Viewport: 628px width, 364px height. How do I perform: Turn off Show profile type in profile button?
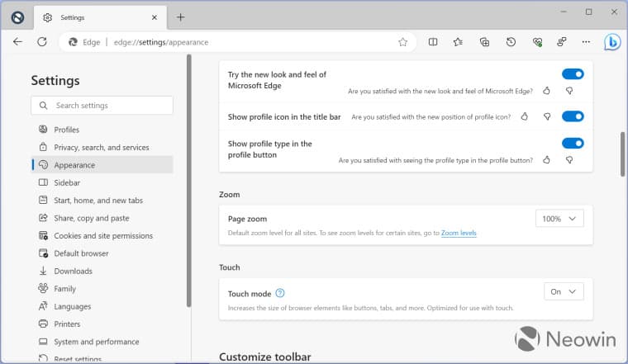point(573,144)
